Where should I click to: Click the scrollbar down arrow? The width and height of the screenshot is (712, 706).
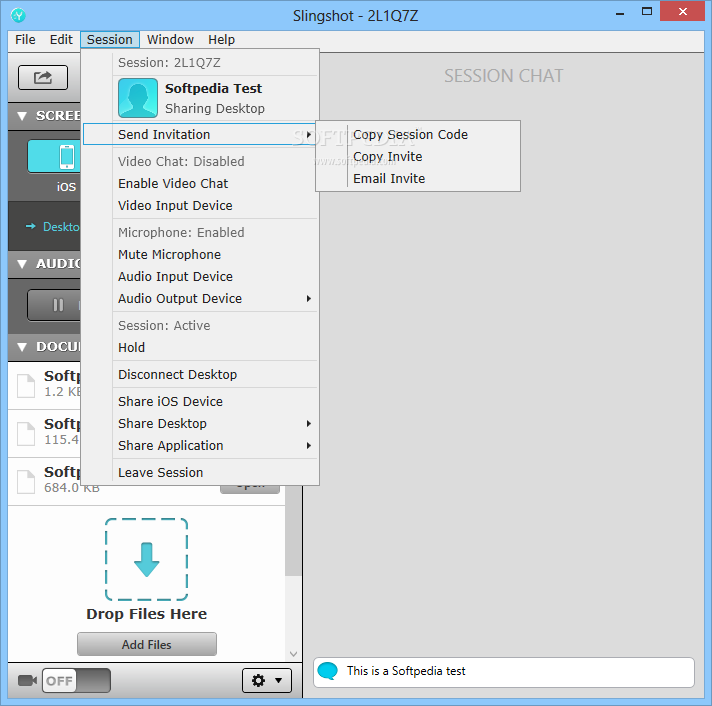(x=293, y=654)
